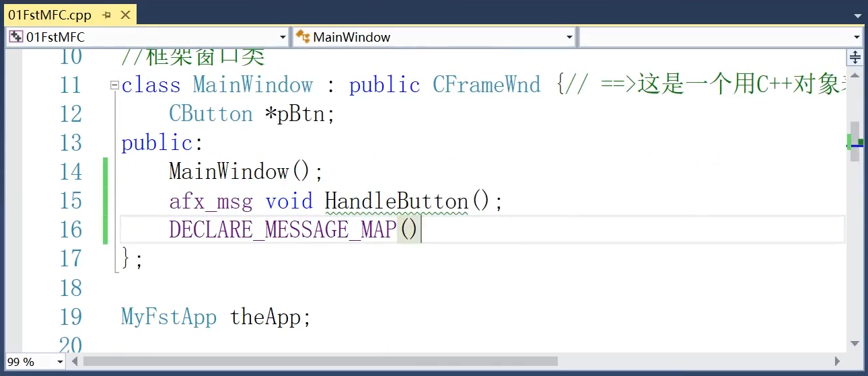Click line number 17
This screenshot has width=868, height=376.
tap(70, 258)
